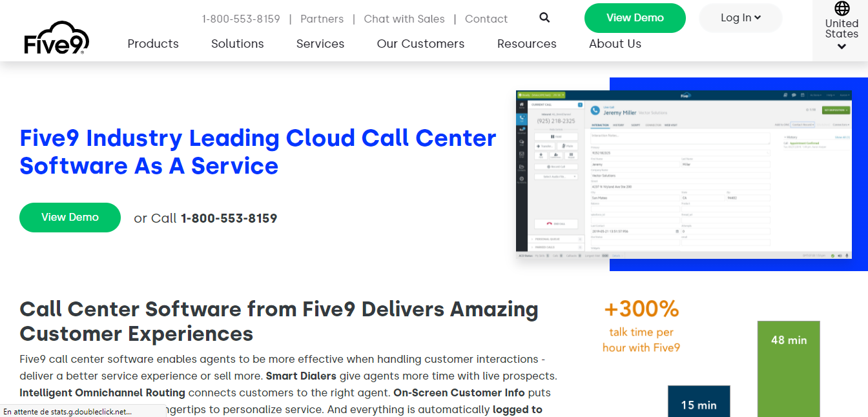Open the About Us menu
The width and height of the screenshot is (868, 417).
click(x=615, y=44)
